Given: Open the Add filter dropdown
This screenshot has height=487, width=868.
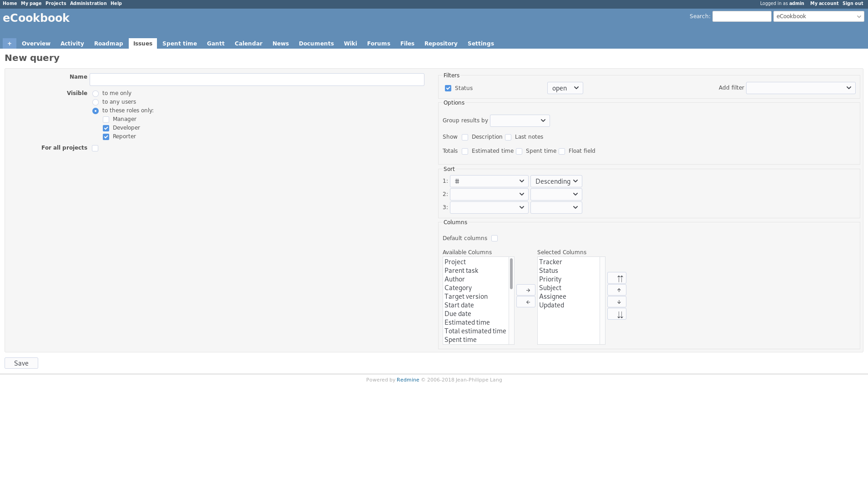Looking at the screenshot, I should point(800,88).
